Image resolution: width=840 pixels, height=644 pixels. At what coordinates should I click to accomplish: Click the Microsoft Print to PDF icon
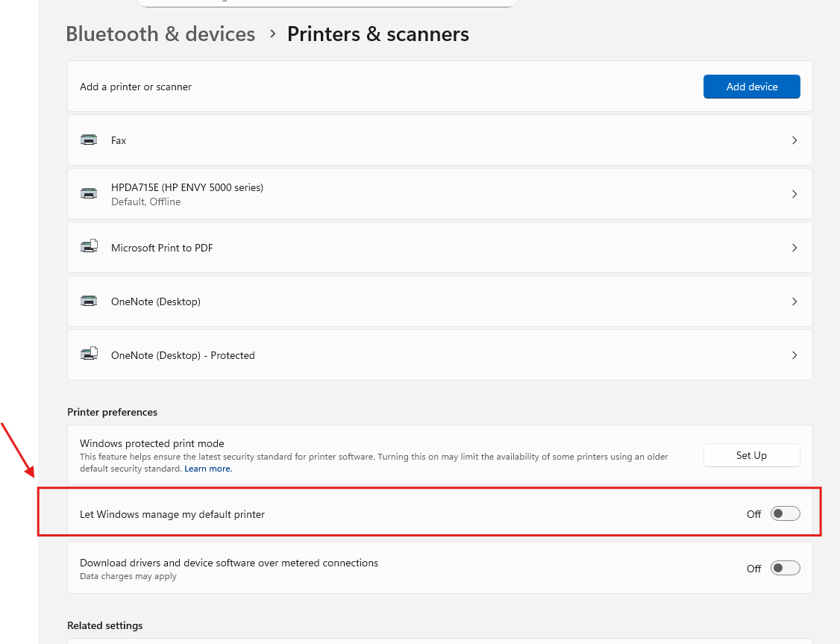(x=89, y=248)
